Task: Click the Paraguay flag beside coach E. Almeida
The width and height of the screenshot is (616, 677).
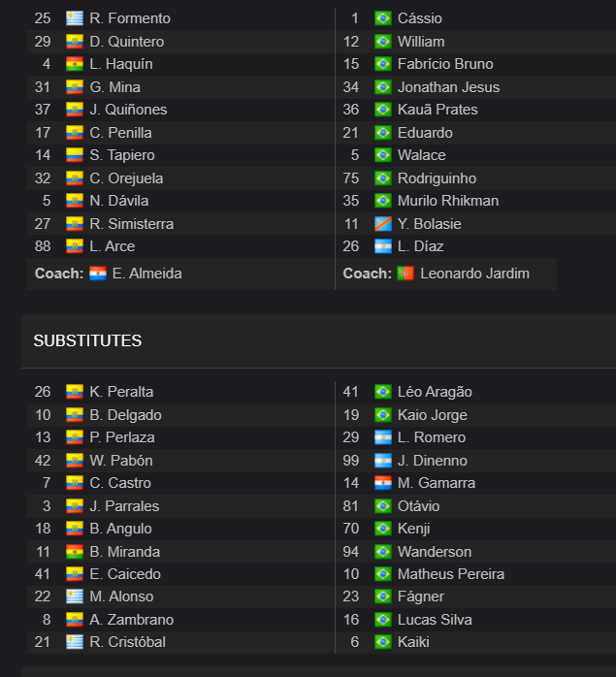Action: (98, 274)
